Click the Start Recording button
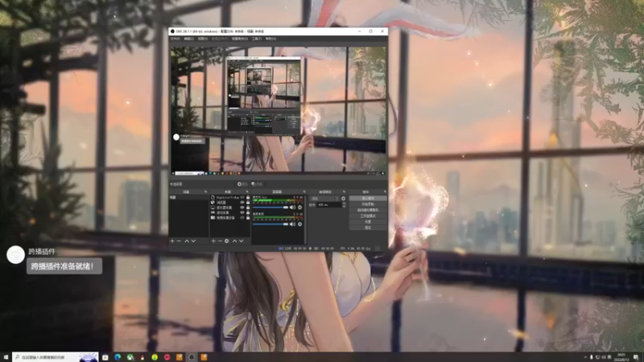 pos(368,204)
